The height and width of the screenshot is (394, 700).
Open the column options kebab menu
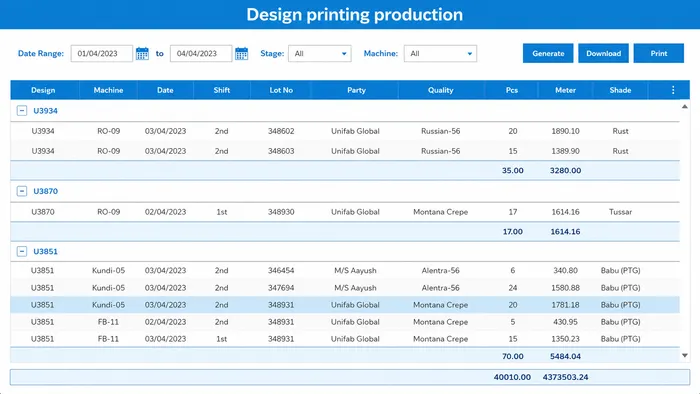tap(673, 90)
